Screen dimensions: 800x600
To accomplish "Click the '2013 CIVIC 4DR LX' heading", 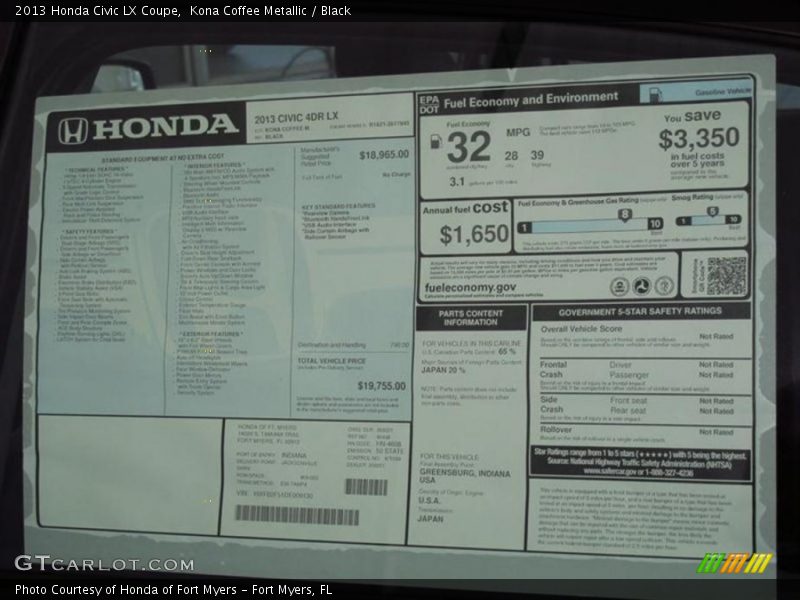I will point(296,118).
